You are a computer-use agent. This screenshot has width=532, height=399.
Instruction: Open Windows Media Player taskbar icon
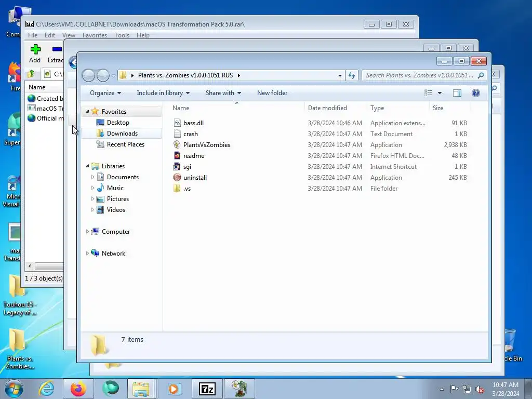click(x=175, y=389)
